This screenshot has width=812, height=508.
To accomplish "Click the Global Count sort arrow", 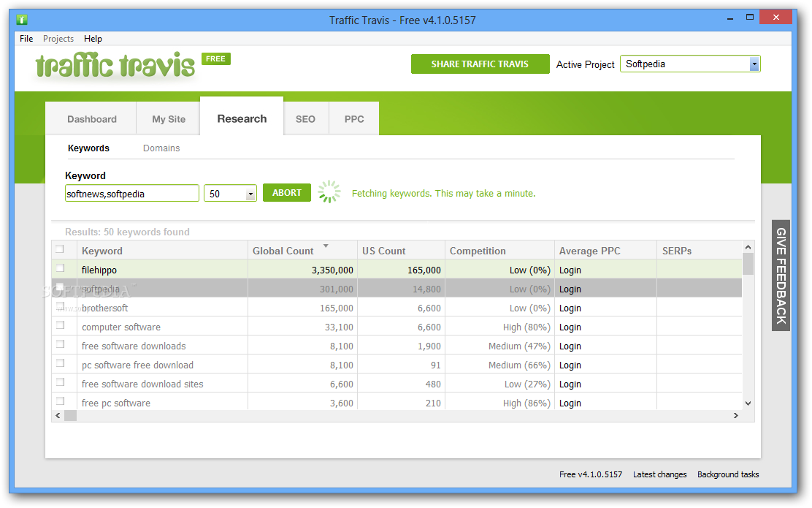I will click(x=326, y=246).
